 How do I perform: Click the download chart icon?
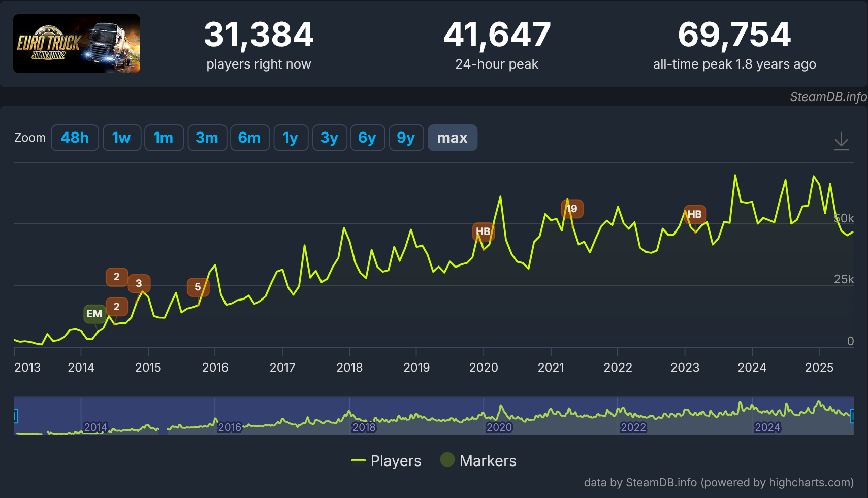841,141
